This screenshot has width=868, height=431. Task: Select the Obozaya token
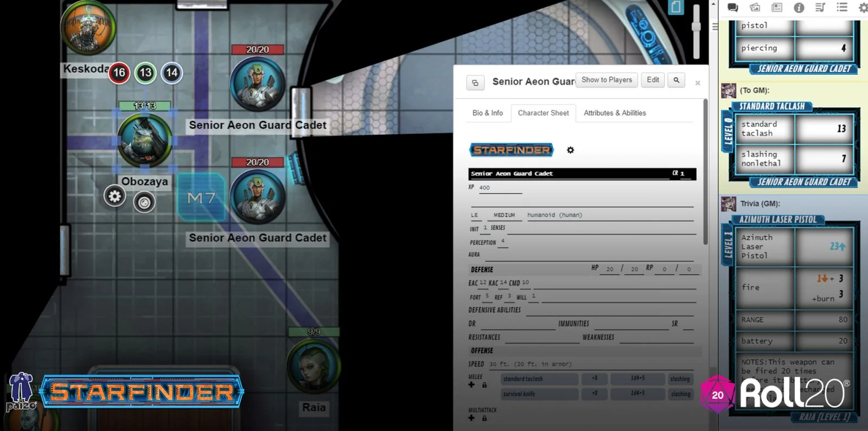click(145, 140)
